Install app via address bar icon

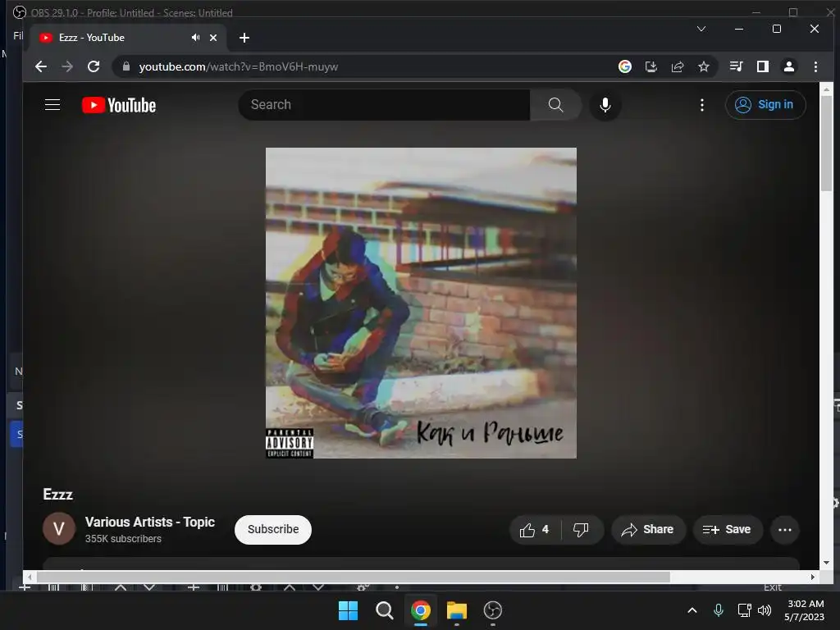[x=651, y=66]
